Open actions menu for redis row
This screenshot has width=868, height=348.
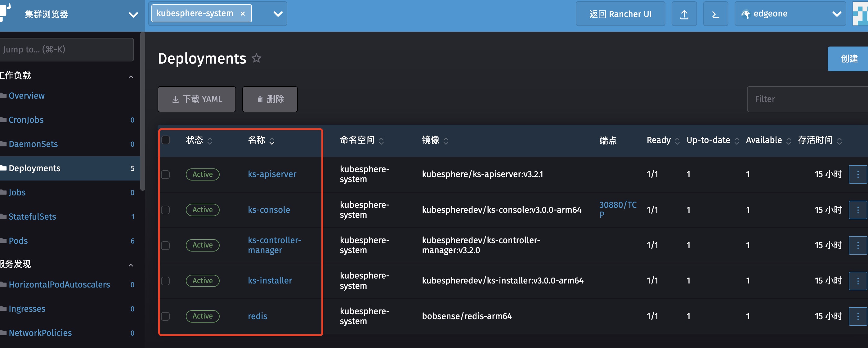(x=857, y=316)
